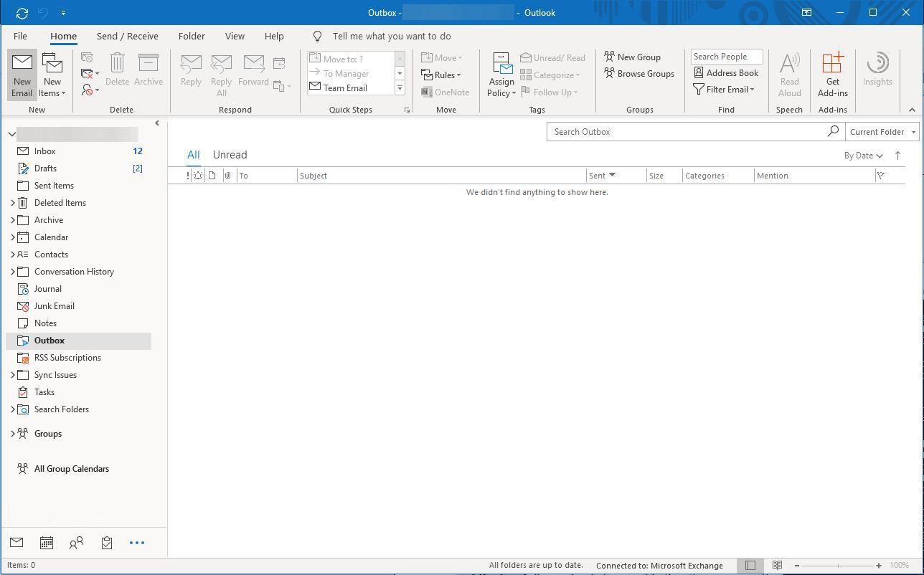Image resolution: width=924 pixels, height=575 pixels.
Task: Open the Assign Policy menu
Action: [x=501, y=75]
